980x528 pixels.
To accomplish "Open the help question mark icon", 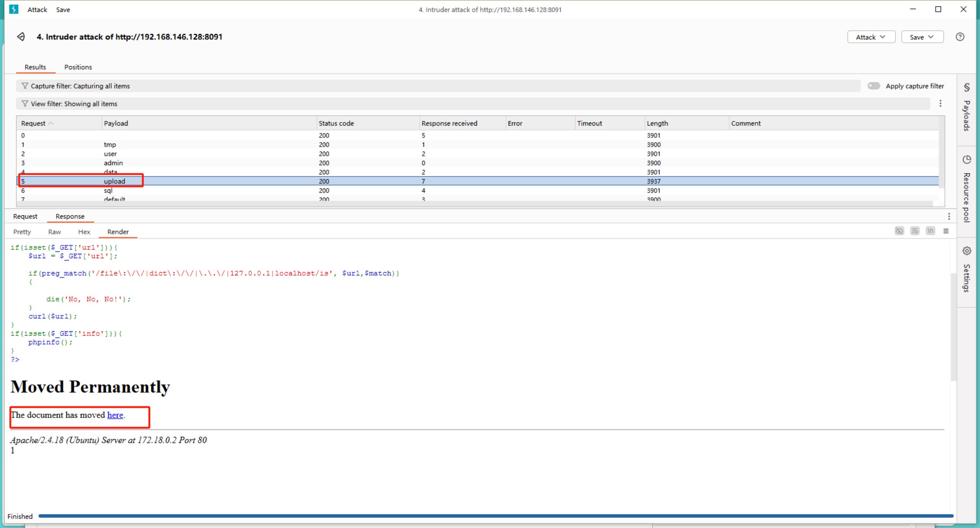I will [960, 37].
